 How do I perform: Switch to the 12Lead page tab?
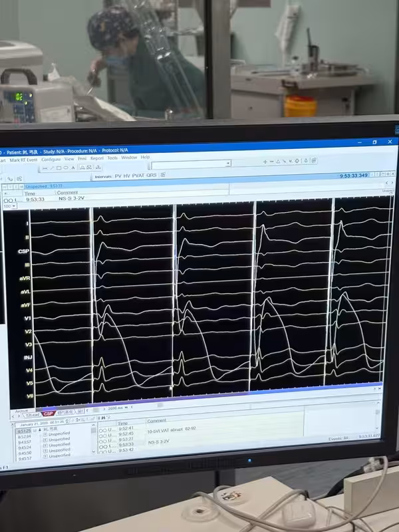(x=32, y=414)
